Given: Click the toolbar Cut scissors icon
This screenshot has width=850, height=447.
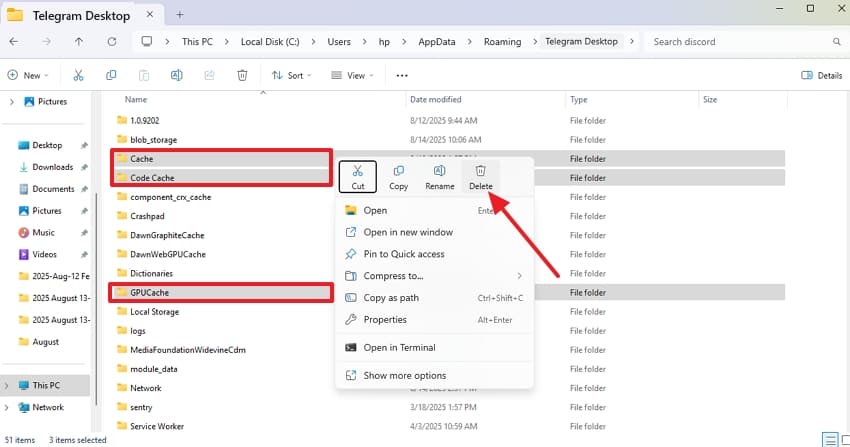Looking at the screenshot, I should tap(79, 75).
